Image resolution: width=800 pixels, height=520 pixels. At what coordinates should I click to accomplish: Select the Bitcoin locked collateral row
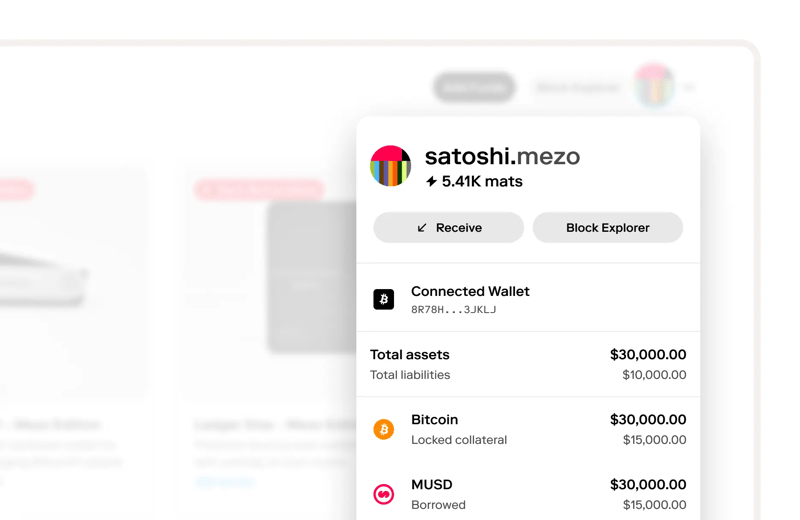point(528,429)
